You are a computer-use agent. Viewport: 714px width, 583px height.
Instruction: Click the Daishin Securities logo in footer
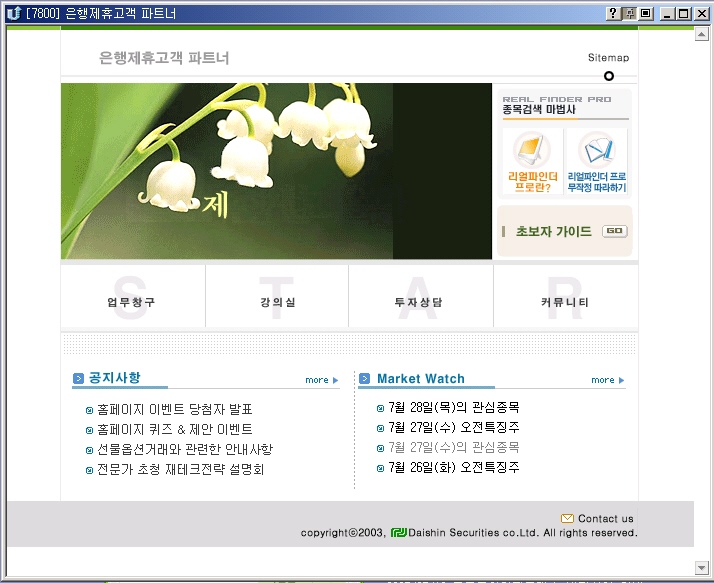tap(399, 533)
